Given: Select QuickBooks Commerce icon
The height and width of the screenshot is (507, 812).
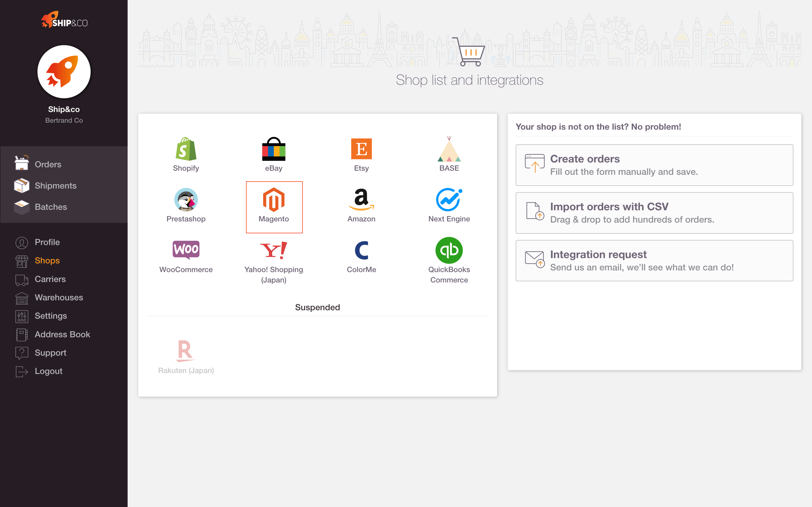Looking at the screenshot, I should click(449, 250).
